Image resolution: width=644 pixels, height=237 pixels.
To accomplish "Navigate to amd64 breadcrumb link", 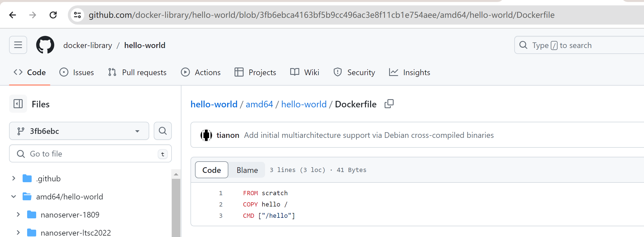I will coord(259,104).
